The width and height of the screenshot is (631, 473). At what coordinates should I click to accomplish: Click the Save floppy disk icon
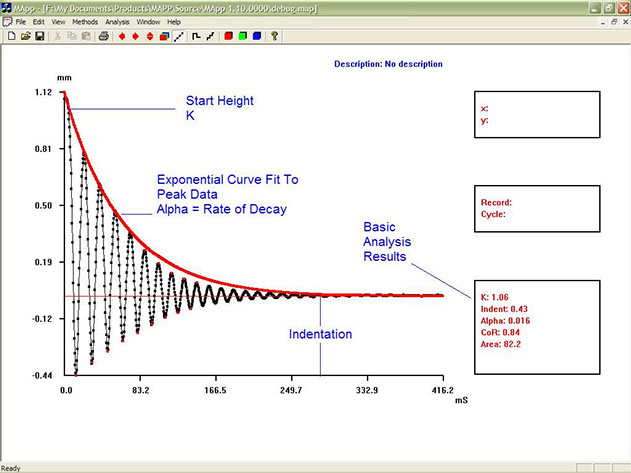click(39, 36)
